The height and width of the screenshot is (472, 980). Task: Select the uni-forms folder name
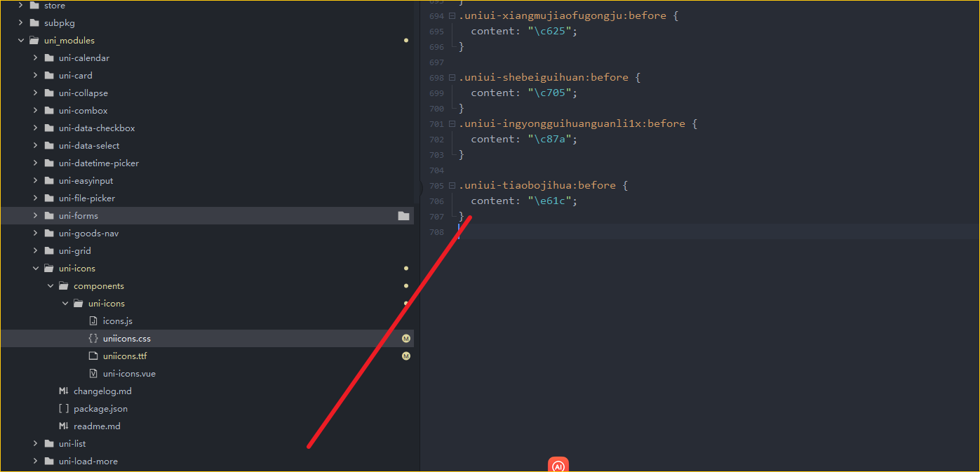[79, 216]
